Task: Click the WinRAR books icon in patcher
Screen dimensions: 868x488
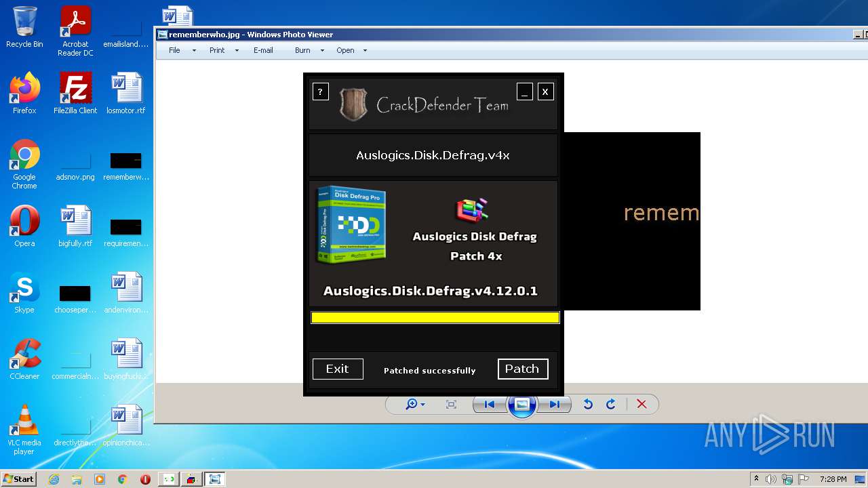Action: [x=473, y=209]
